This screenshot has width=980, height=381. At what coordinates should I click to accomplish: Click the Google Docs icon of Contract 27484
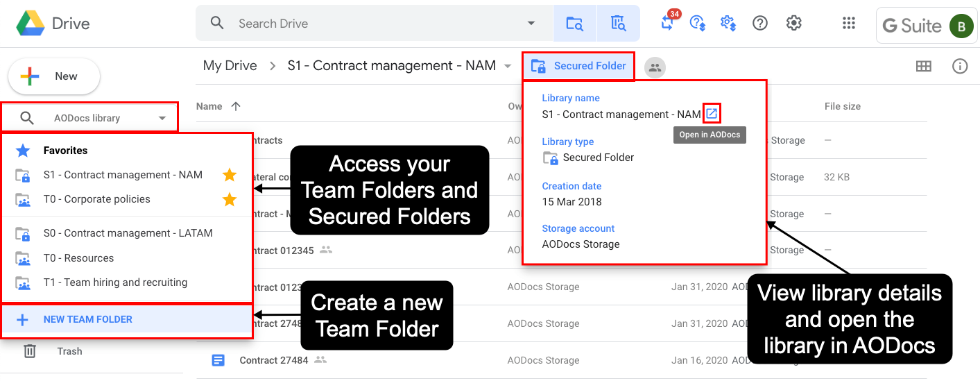click(x=218, y=360)
